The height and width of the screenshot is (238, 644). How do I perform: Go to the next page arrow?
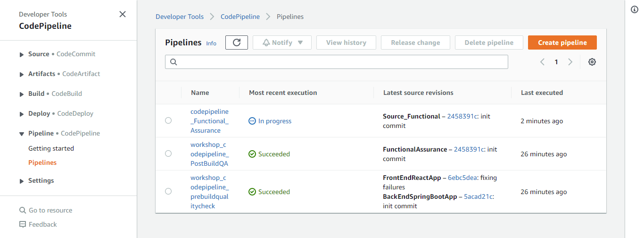tap(570, 62)
